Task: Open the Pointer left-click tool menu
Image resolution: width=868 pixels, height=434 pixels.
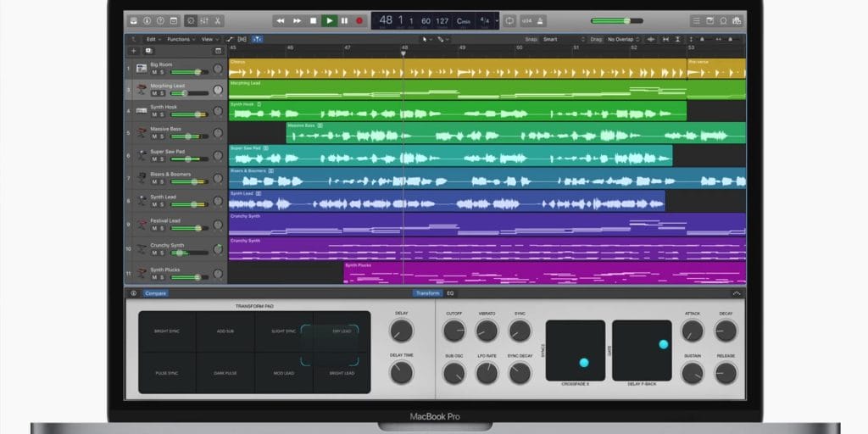Action: [x=427, y=39]
